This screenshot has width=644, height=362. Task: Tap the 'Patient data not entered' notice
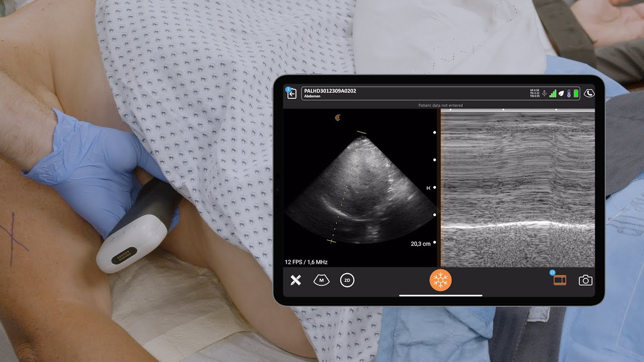pyautogui.click(x=441, y=106)
